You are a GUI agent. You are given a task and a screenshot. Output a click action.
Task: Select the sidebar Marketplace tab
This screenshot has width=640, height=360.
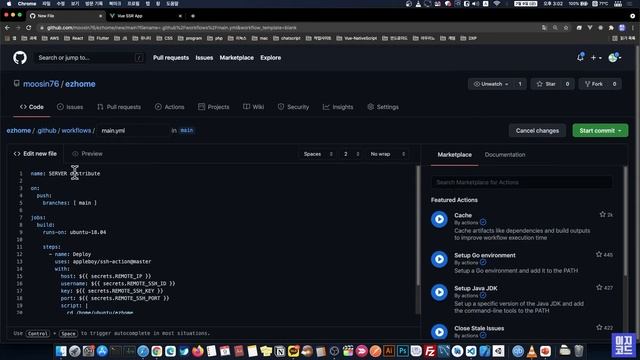[x=454, y=155]
